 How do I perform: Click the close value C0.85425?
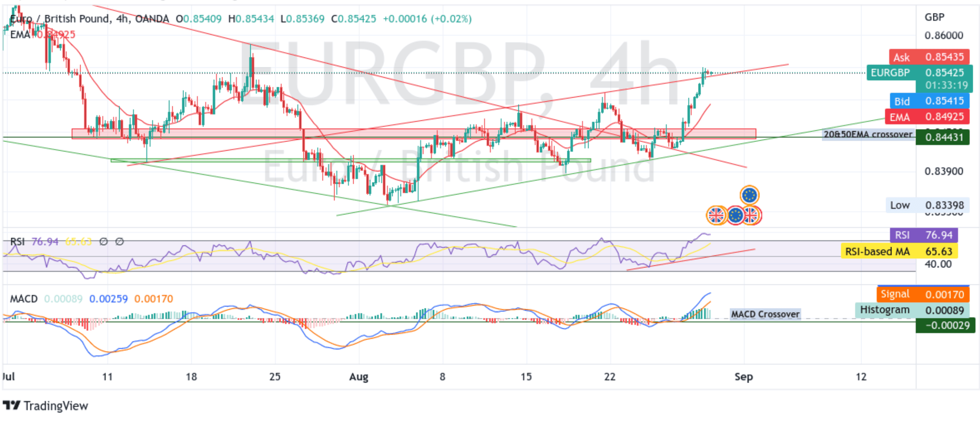[354, 19]
